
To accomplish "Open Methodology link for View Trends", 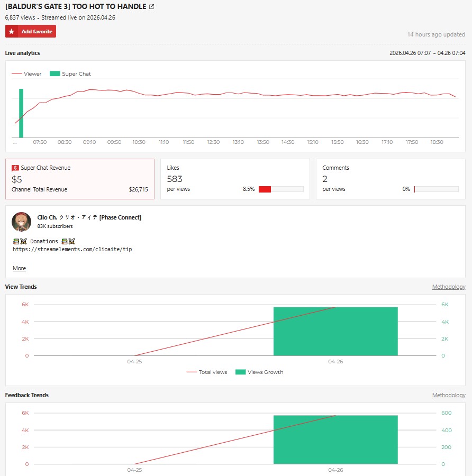I will click(x=449, y=287).
